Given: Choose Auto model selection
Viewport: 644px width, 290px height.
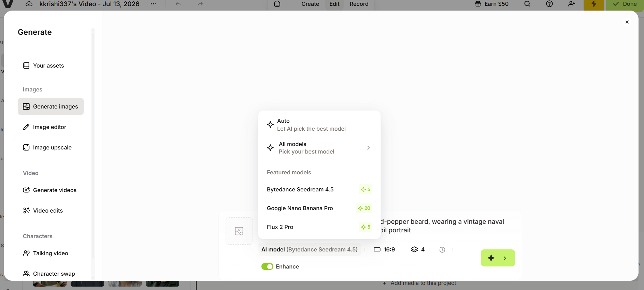Looking at the screenshot, I should tap(319, 125).
